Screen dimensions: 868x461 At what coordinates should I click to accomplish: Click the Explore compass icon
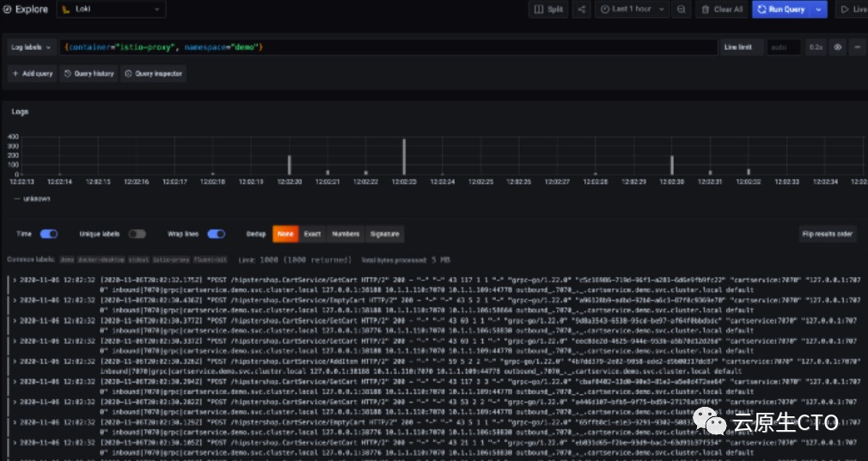[x=7, y=9]
